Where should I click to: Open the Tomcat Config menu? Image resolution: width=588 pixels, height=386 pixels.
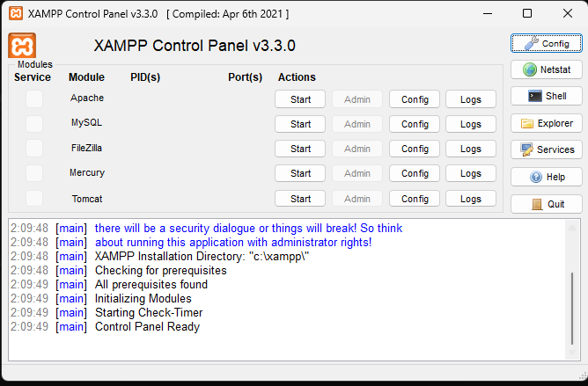pyautogui.click(x=415, y=199)
